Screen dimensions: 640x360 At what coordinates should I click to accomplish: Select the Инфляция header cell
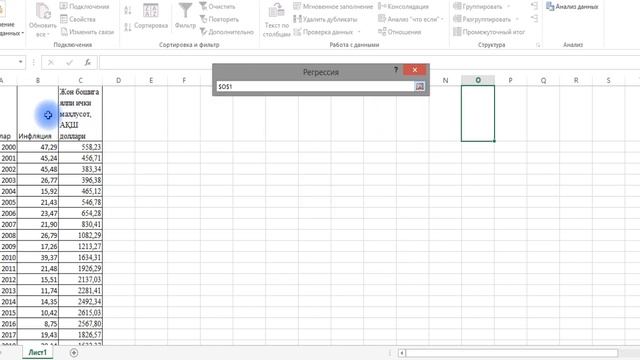(x=38, y=113)
